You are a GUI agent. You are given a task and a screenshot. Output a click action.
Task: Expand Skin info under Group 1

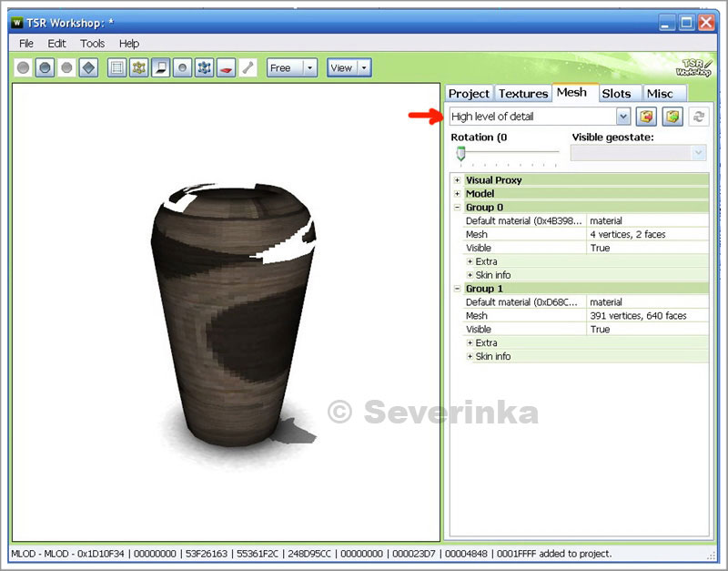pyautogui.click(x=470, y=356)
